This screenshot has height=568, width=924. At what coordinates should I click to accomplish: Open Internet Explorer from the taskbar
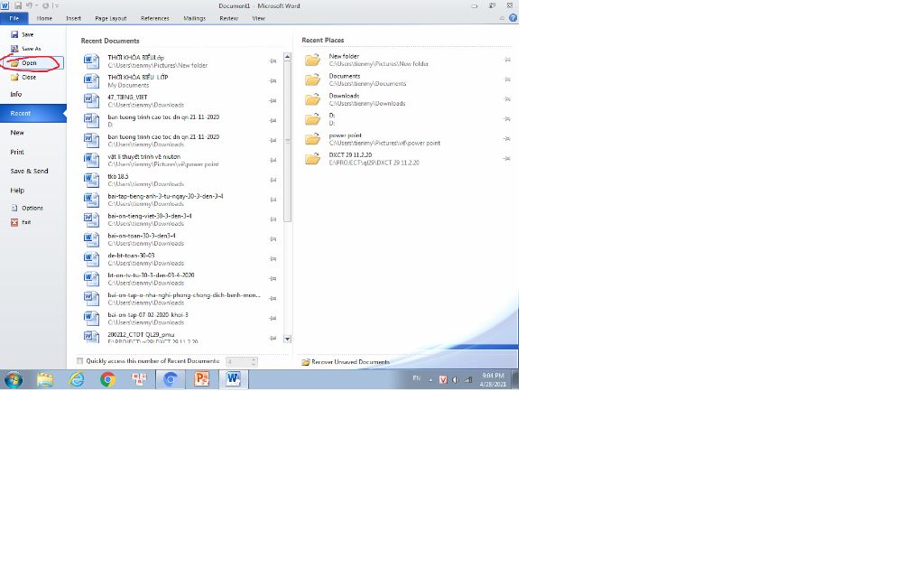click(x=77, y=380)
